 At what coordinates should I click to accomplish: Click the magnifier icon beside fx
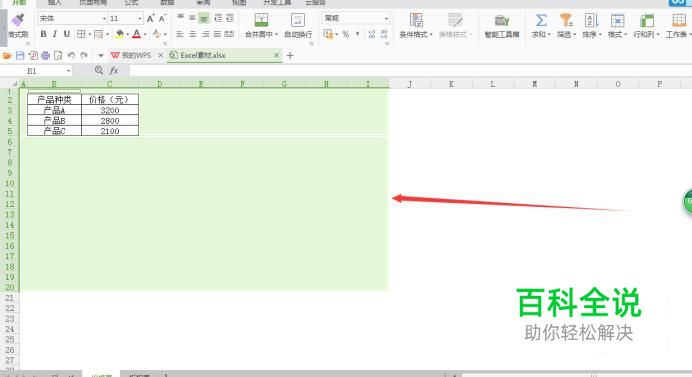tap(99, 71)
